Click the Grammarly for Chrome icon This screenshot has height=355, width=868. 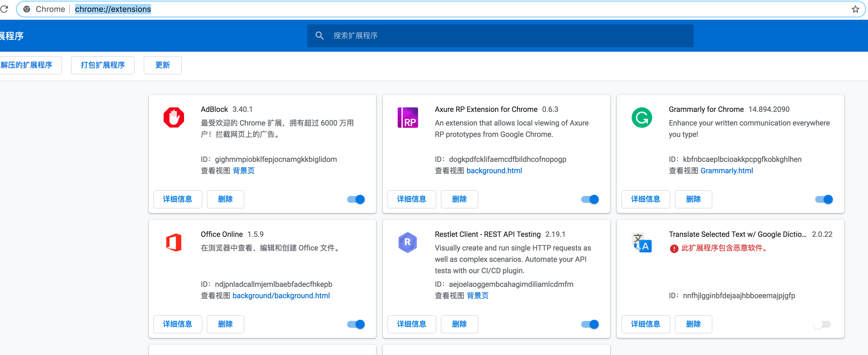pos(641,118)
